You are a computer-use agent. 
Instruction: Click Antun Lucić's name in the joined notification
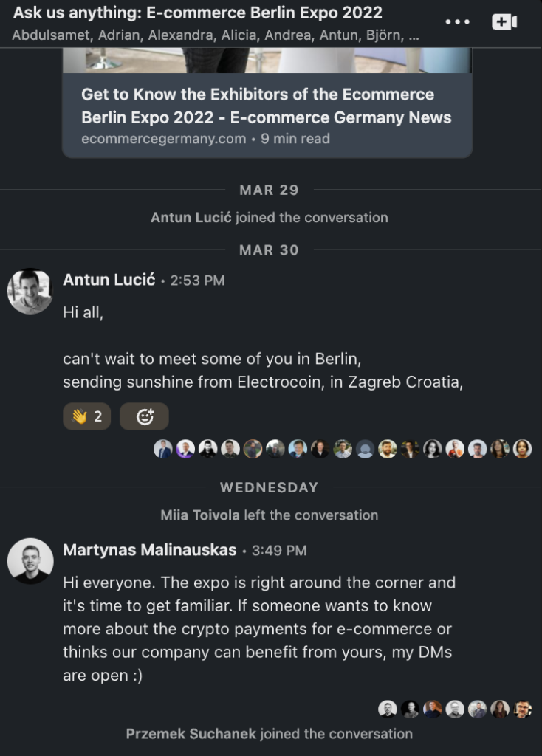(192, 217)
